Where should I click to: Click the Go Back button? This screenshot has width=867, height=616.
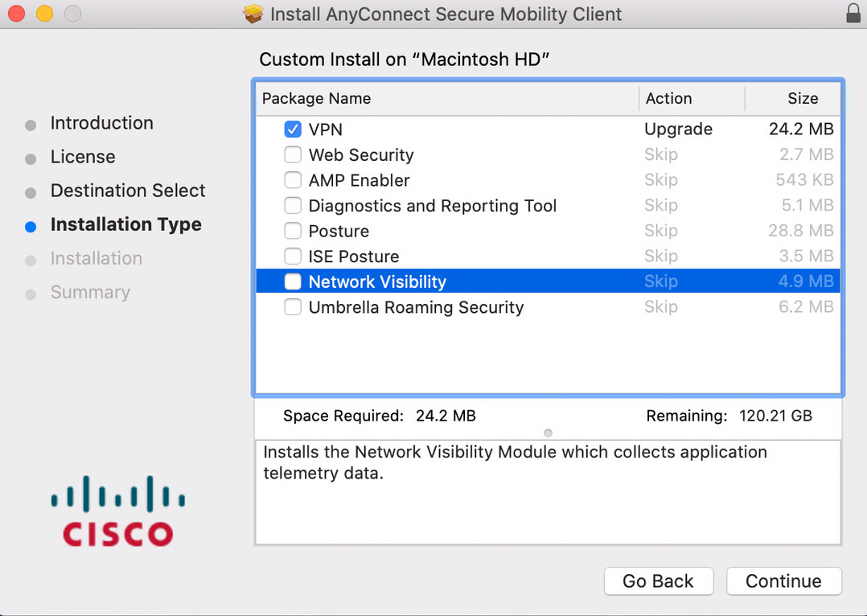[659, 581]
